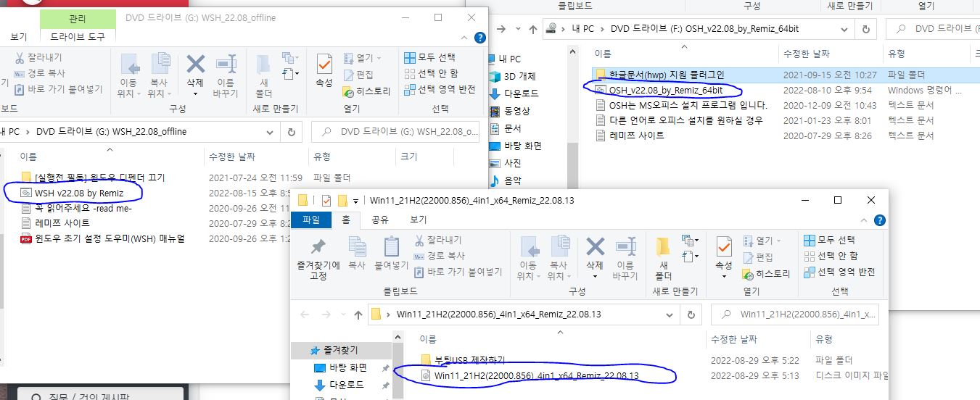The image size is (980, 400).
Task: Click 새 폴더 in WSH_22.08_offline window
Action: click(263, 75)
